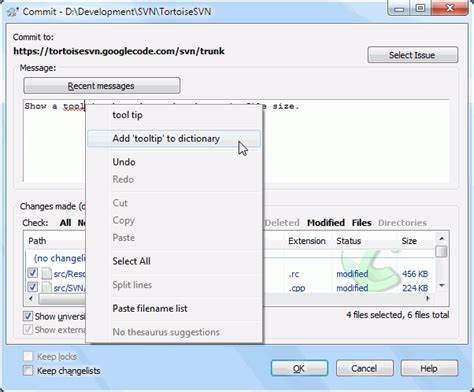Screen dimensions: 474x392
Task: Check All files link
Action: coord(65,223)
